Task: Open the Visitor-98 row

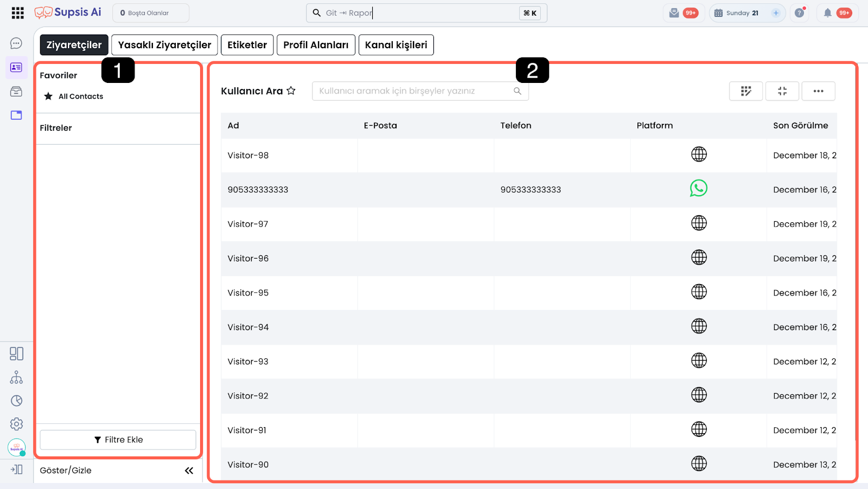Action: (x=248, y=156)
